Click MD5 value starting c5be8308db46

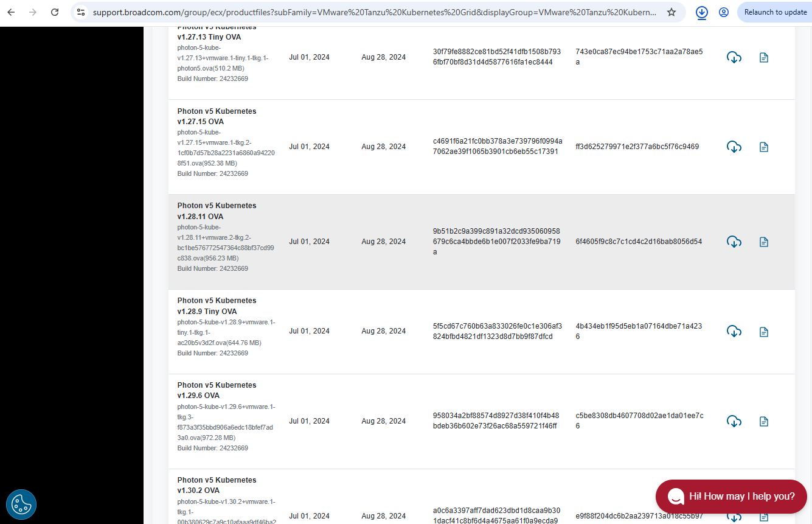pos(639,421)
